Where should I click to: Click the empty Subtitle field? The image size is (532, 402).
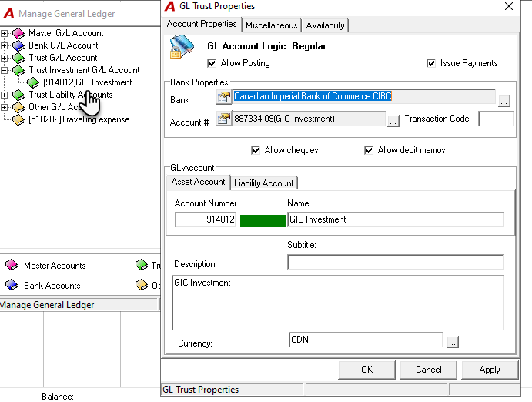[x=395, y=263]
